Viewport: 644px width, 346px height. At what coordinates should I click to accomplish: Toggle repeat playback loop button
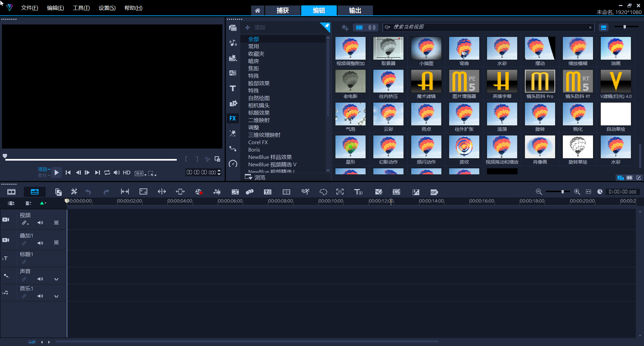pyautogui.click(x=107, y=172)
